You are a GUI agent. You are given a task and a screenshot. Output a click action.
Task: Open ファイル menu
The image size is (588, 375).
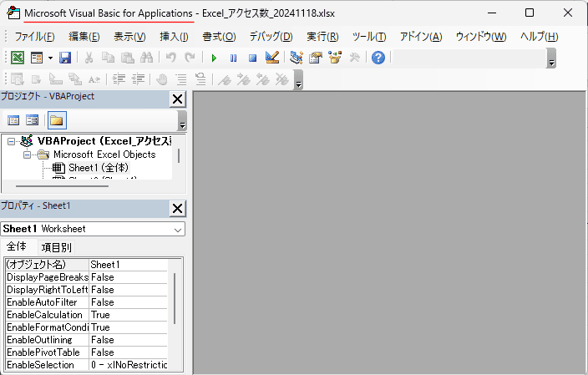(x=34, y=37)
